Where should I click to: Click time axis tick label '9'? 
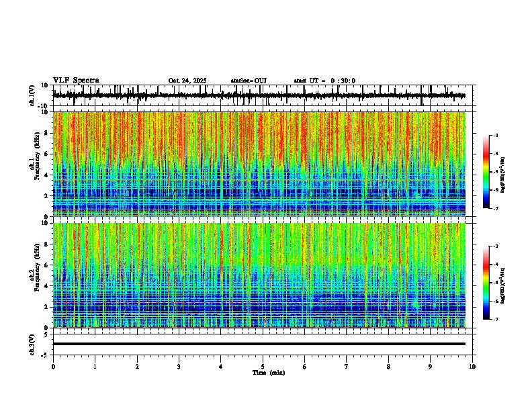click(430, 367)
